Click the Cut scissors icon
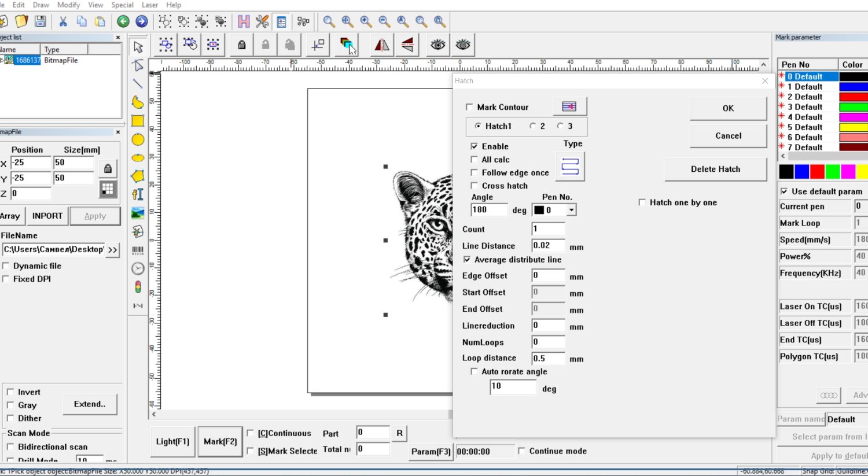 pyautogui.click(x=63, y=21)
